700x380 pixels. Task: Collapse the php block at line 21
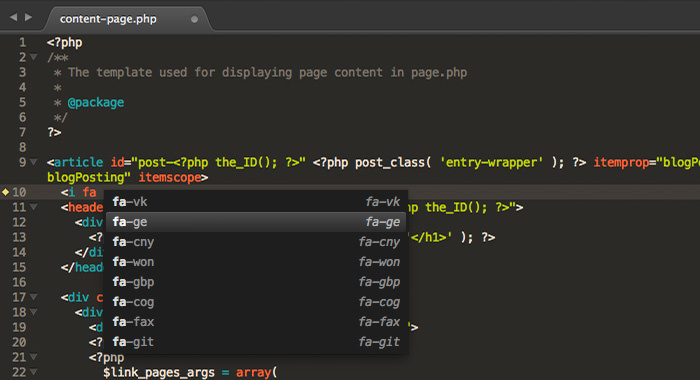pyautogui.click(x=34, y=357)
